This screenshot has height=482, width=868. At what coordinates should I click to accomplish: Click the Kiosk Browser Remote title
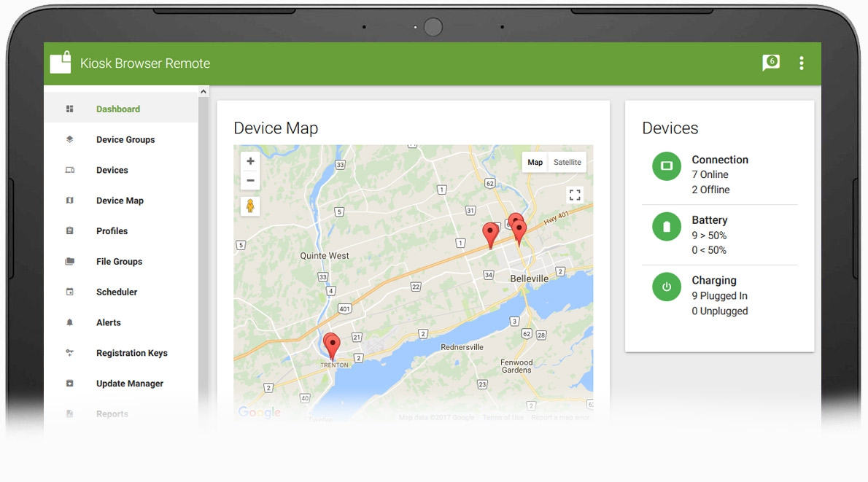tap(145, 63)
